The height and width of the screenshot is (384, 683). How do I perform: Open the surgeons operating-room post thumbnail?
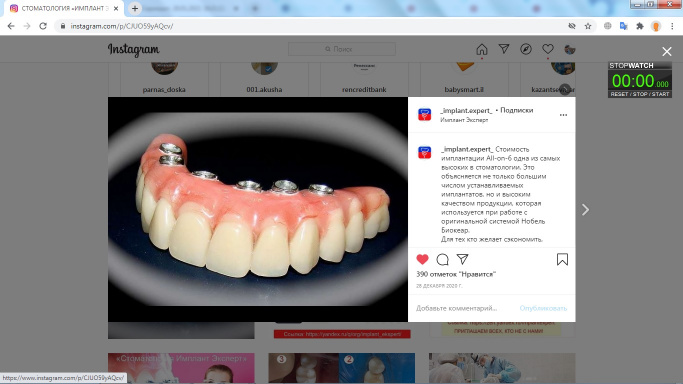click(502, 368)
